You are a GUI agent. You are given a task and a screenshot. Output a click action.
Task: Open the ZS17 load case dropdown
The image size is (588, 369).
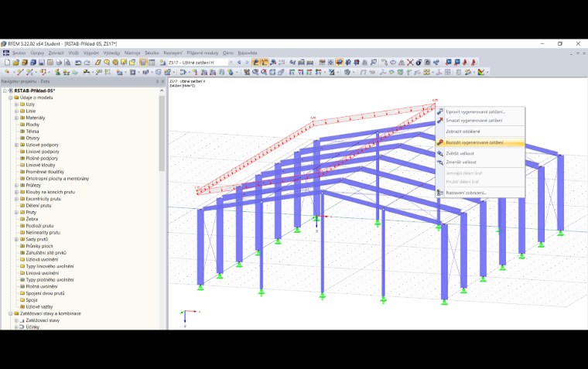[231, 62]
